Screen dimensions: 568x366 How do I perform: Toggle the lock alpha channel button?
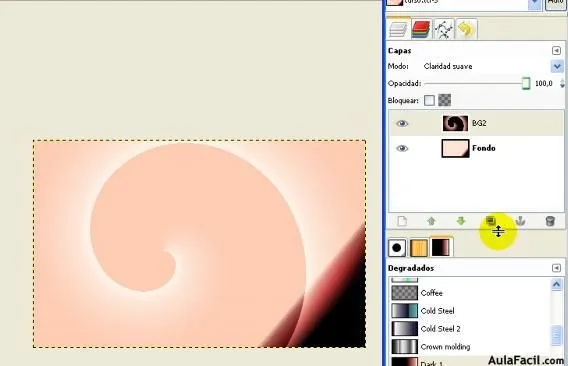[444, 100]
